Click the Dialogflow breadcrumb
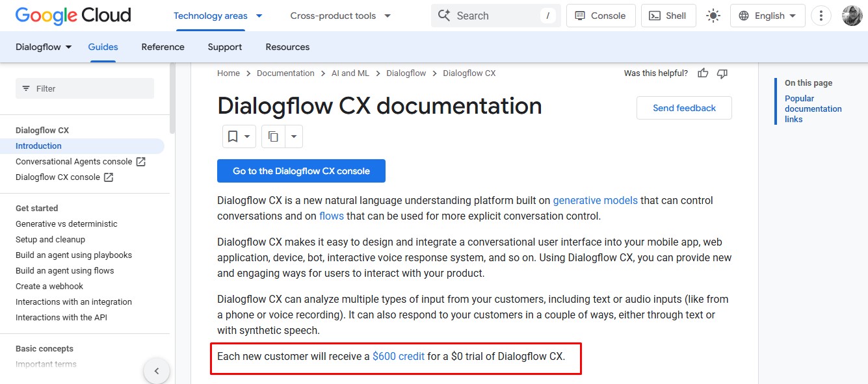 point(406,73)
